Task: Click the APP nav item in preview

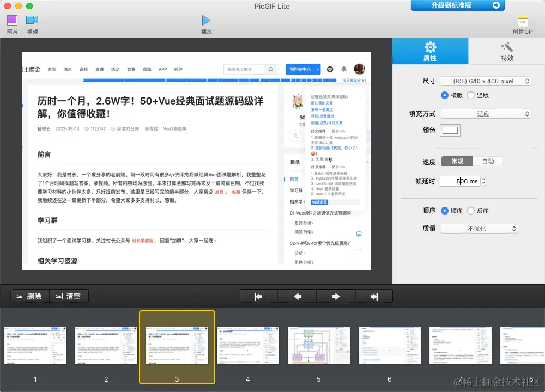Action: click(162, 70)
